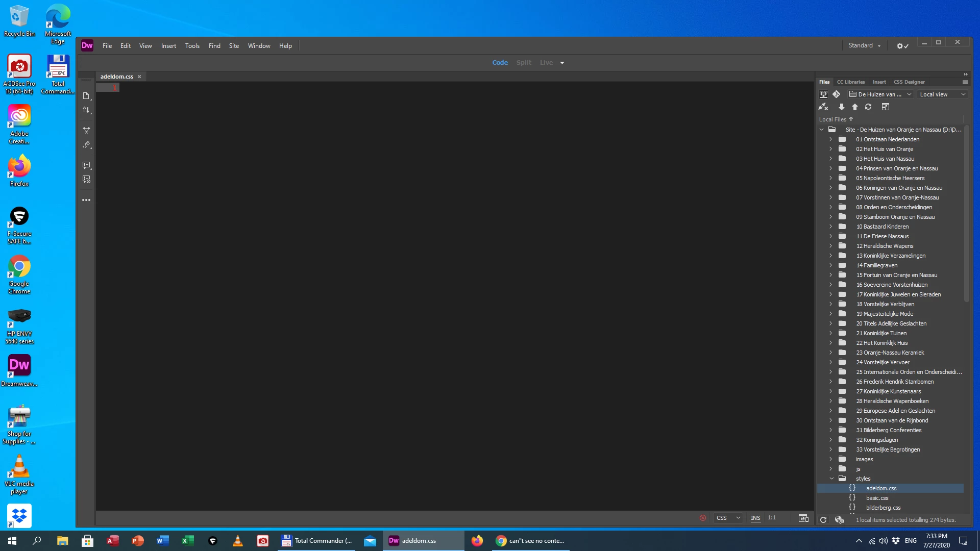Open the Site menu
This screenshot has width=980, height=551.
click(x=234, y=46)
